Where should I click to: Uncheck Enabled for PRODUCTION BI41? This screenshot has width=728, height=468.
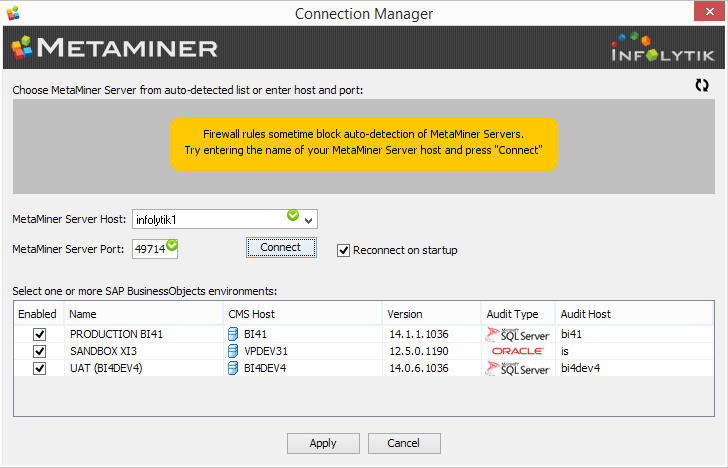pyautogui.click(x=39, y=334)
